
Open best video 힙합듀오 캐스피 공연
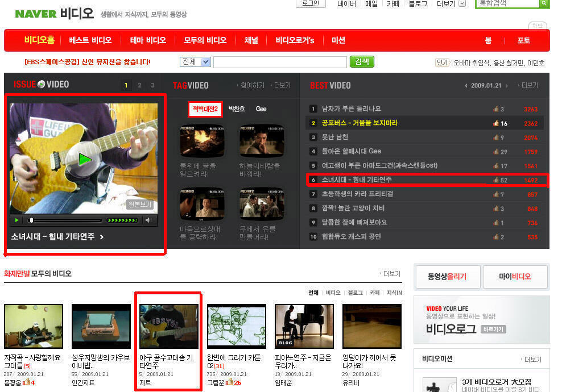click(x=351, y=237)
